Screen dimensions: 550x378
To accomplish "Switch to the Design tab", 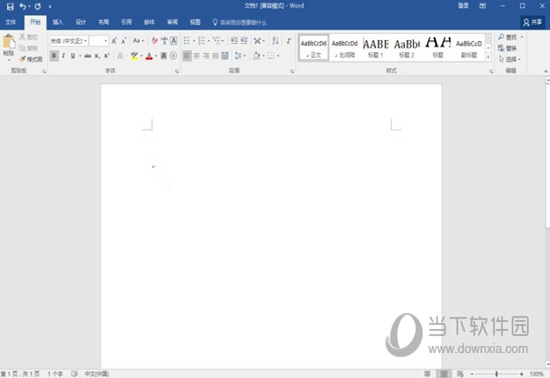I will [x=81, y=22].
